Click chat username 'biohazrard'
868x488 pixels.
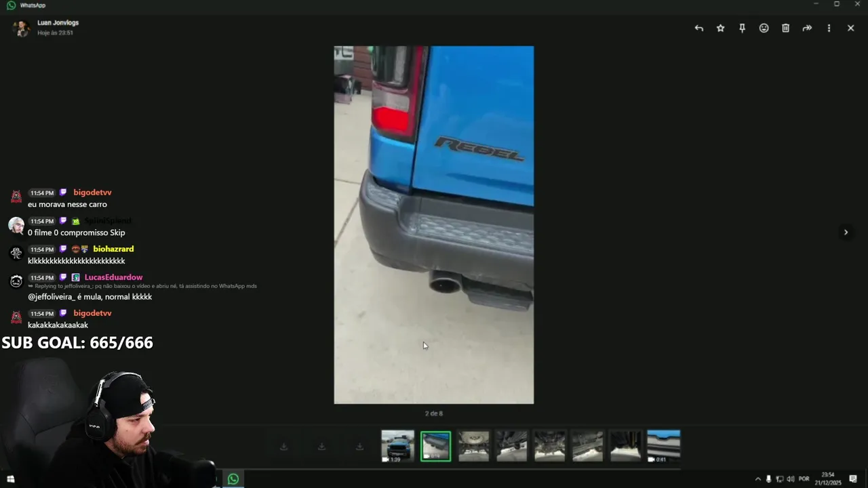(x=113, y=249)
